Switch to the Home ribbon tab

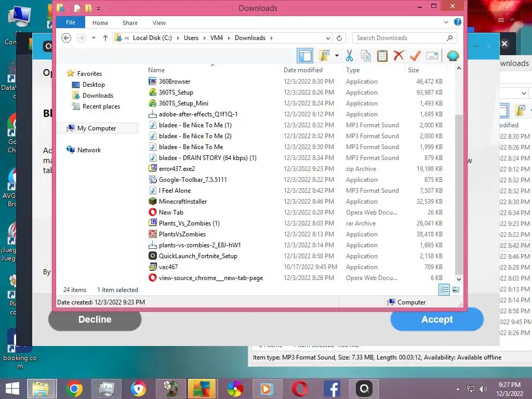click(x=100, y=23)
